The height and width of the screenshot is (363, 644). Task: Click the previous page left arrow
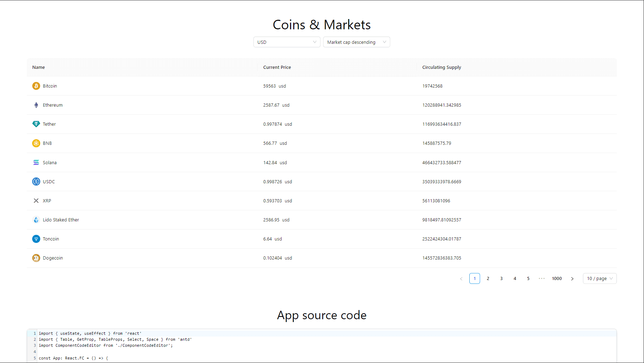tap(461, 279)
